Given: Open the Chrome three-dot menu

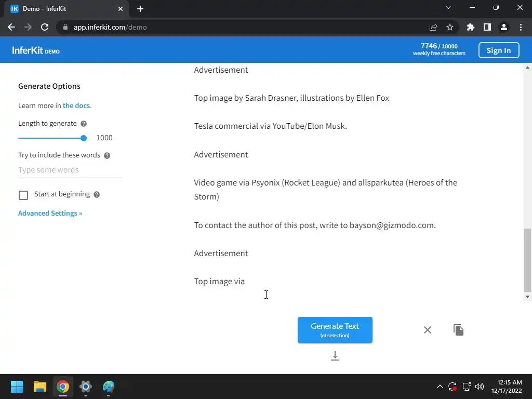Looking at the screenshot, I should [x=521, y=27].
